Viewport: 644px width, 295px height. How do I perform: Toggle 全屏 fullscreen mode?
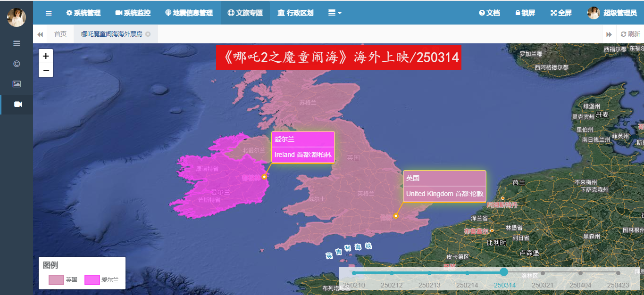click(x=561, y=13)
